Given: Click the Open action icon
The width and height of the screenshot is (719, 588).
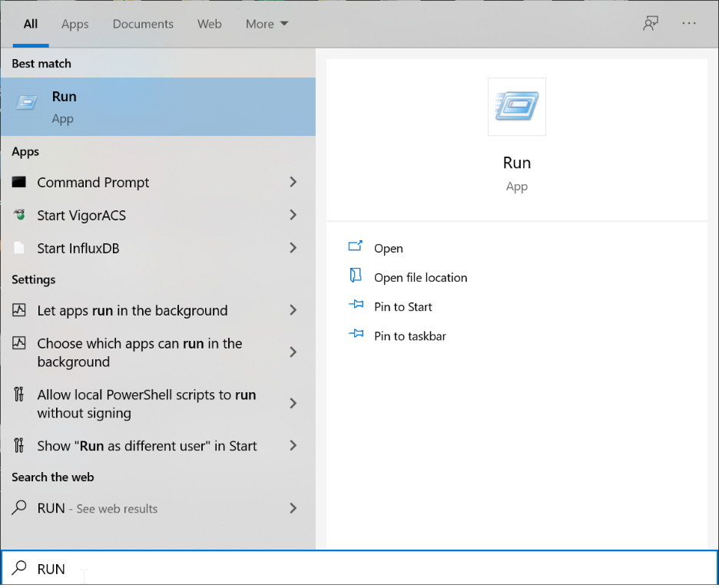Looking at the screenshot, I should pos(356,246).
